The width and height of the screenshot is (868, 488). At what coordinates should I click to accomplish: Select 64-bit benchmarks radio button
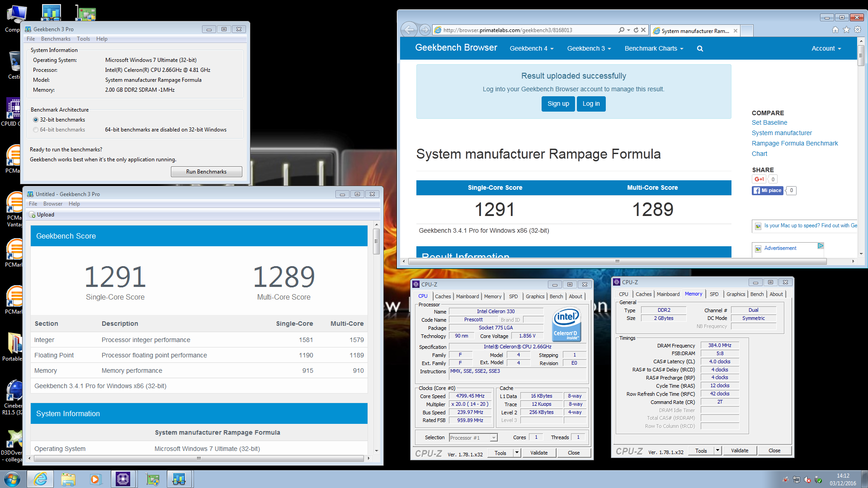tap(36, 130)
